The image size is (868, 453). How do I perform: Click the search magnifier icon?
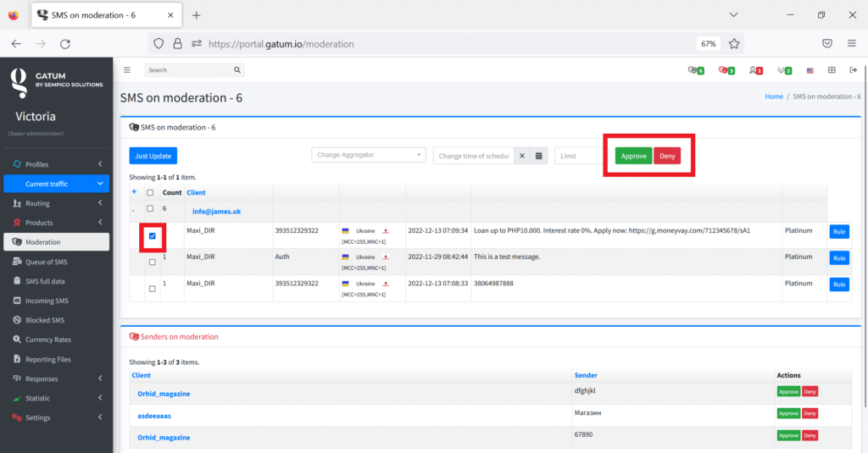pyautogui.click(x=237, y=70)
